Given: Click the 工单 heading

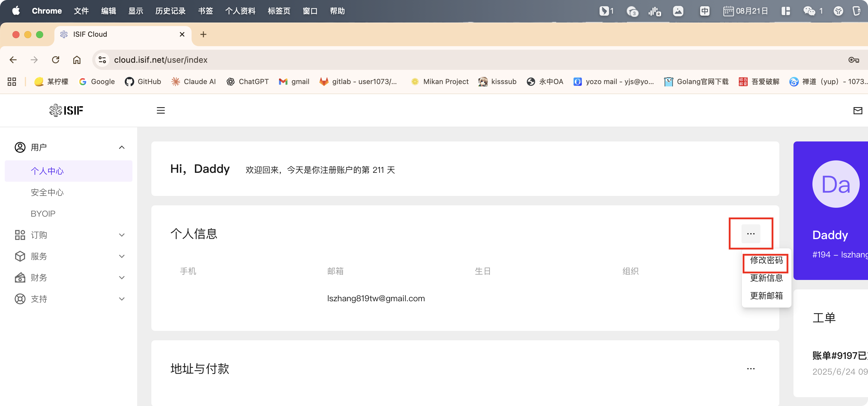Looking at the screenshot, I should pos(824,318).
